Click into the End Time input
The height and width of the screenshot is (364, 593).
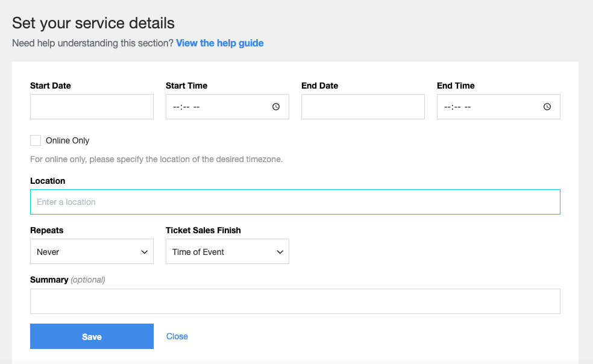tap(498, 107)
